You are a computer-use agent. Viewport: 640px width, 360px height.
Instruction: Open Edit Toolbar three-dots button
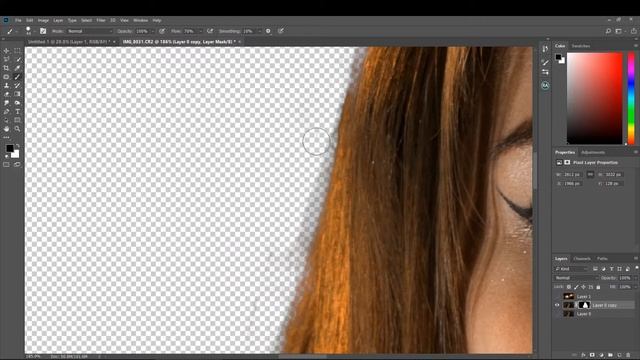click(x=6, y=138)
